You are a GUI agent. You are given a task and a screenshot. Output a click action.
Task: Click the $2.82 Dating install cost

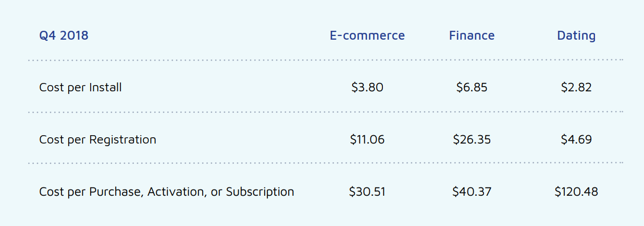coord(576,87)
